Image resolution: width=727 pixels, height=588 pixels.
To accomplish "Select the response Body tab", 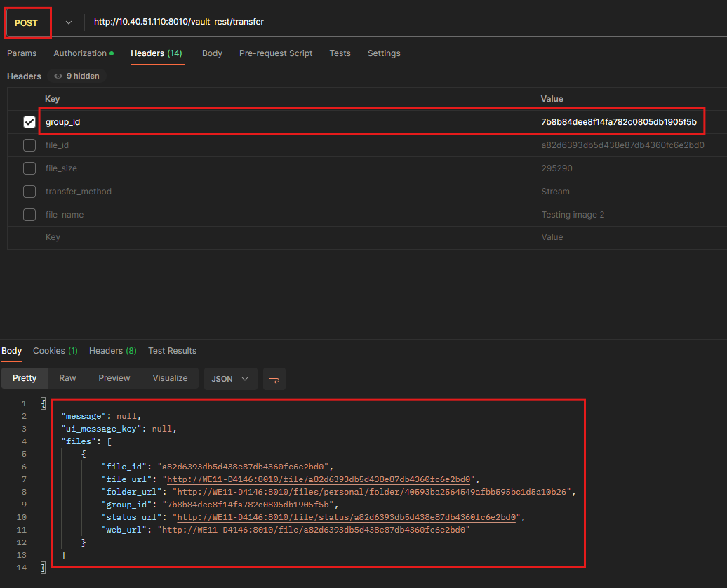I will tap(12, 351).
